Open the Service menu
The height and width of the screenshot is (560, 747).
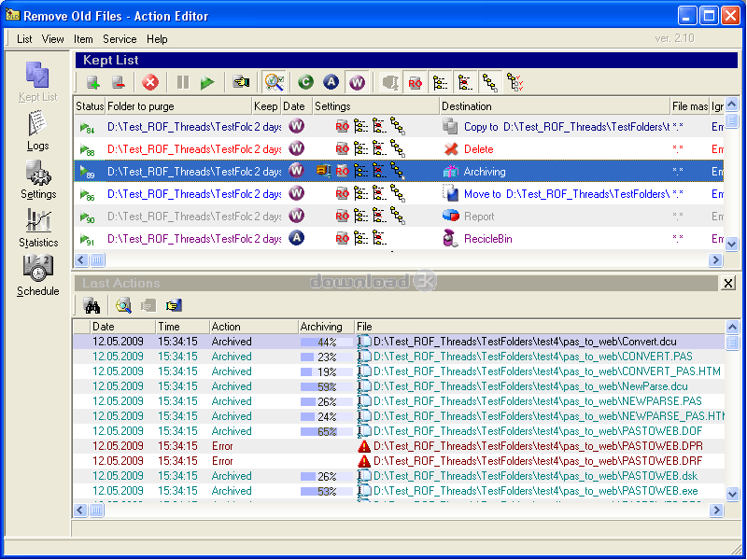click(x=120, y=39)
